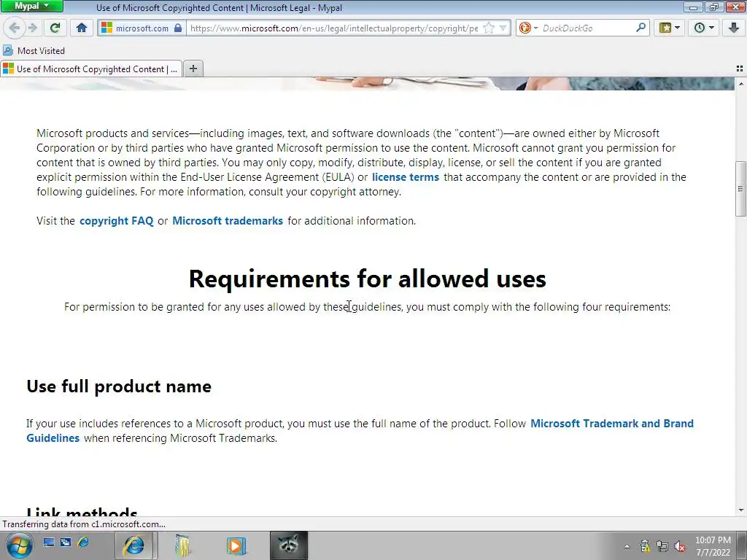Open the Most Visited bookmarks folder

tap(34, 50)
